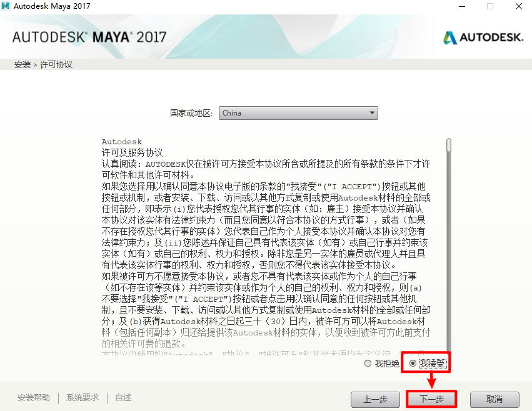Click the 许可协议 breadcrumb item
The image size is (532, 411).
point(56,64)
